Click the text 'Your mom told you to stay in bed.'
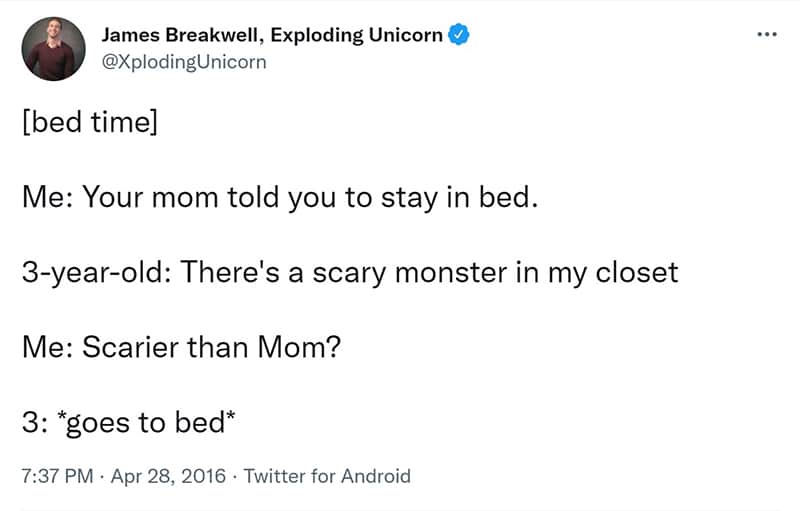The image size is (800, 511). 310,197
